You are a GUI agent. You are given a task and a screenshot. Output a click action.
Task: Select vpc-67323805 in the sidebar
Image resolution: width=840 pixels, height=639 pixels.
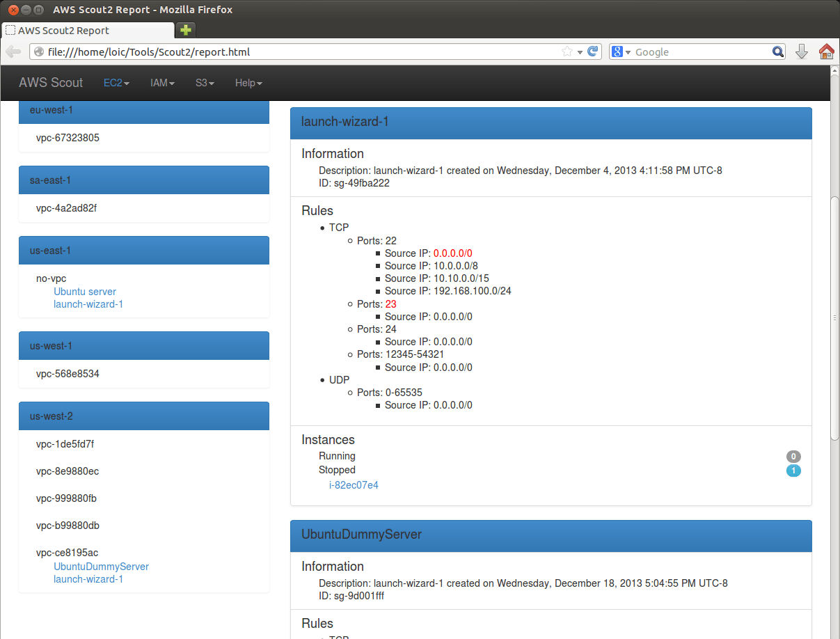click(68, 138)
